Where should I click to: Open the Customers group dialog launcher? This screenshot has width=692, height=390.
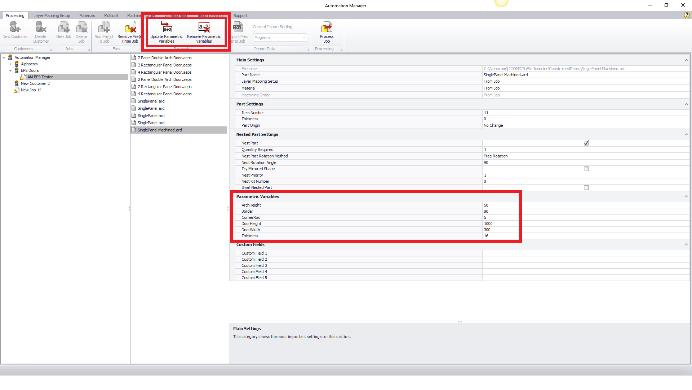[x=51, y=49]
